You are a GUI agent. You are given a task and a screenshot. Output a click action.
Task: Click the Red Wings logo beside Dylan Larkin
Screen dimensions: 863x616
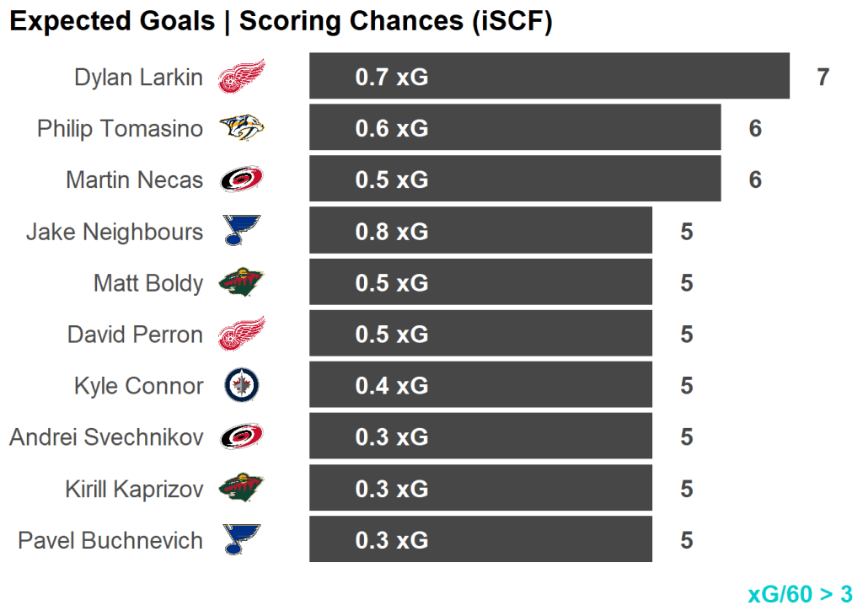(x=242, y=77)
